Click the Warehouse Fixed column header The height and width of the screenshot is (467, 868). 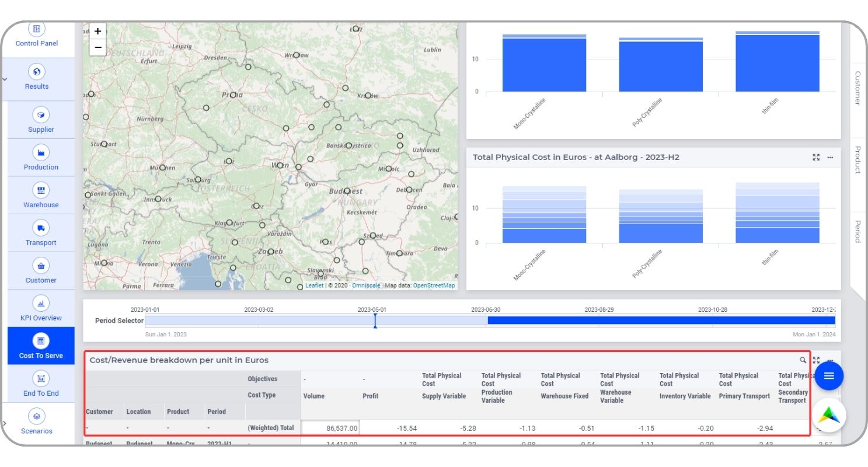point(564,396)
